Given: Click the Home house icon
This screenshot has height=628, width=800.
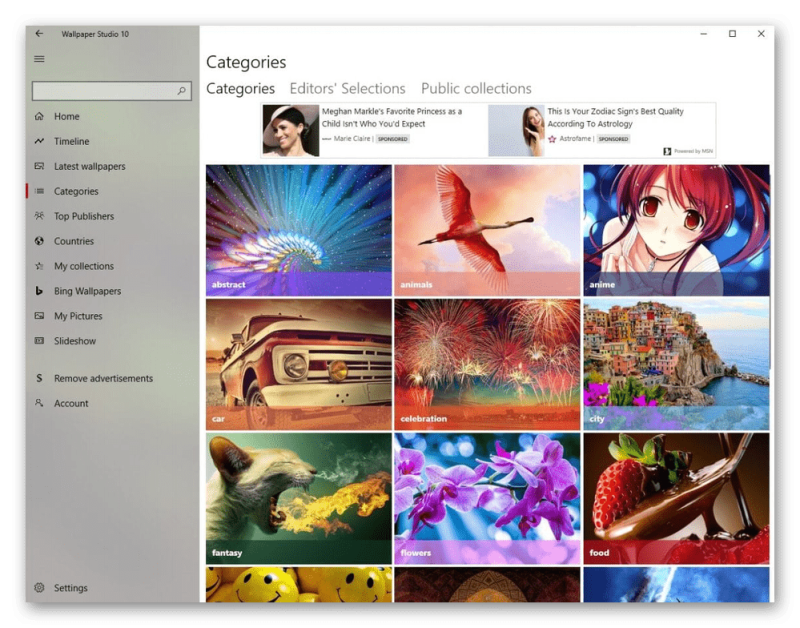Looking at the screenshot, I should [x=39, y=116].
